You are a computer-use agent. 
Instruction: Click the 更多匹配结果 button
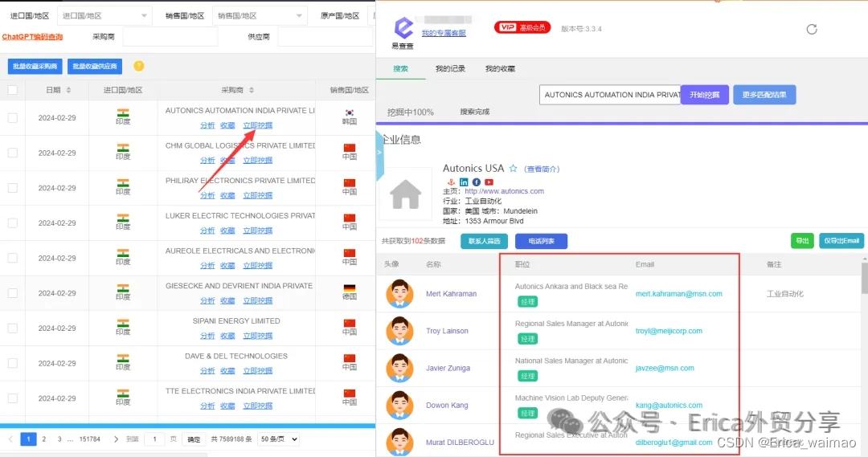tap(764, 95)
